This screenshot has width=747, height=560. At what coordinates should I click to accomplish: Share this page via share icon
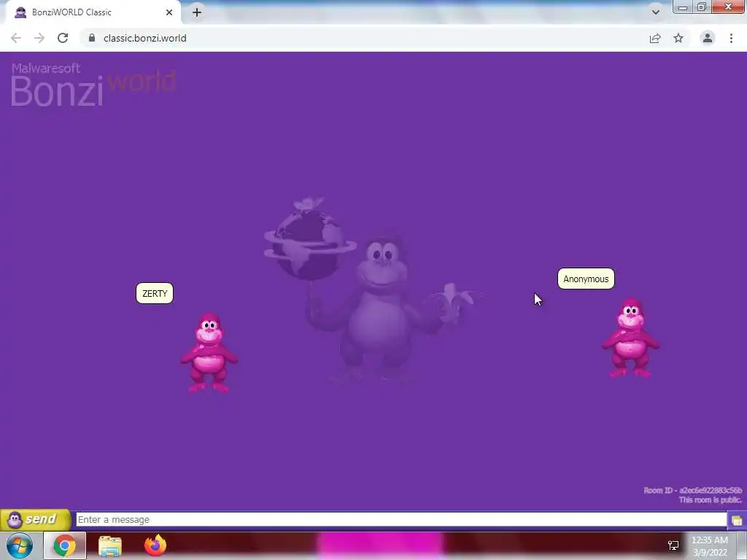(x=655, y=38)
